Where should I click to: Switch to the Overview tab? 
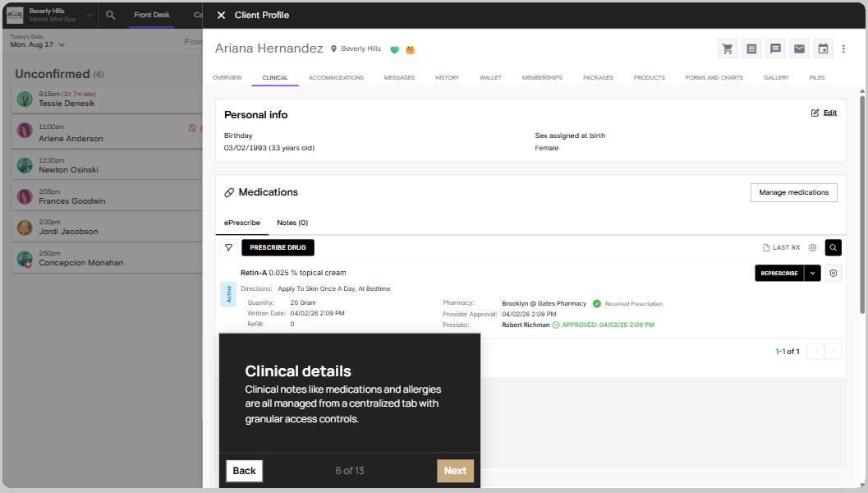point(227,77)
